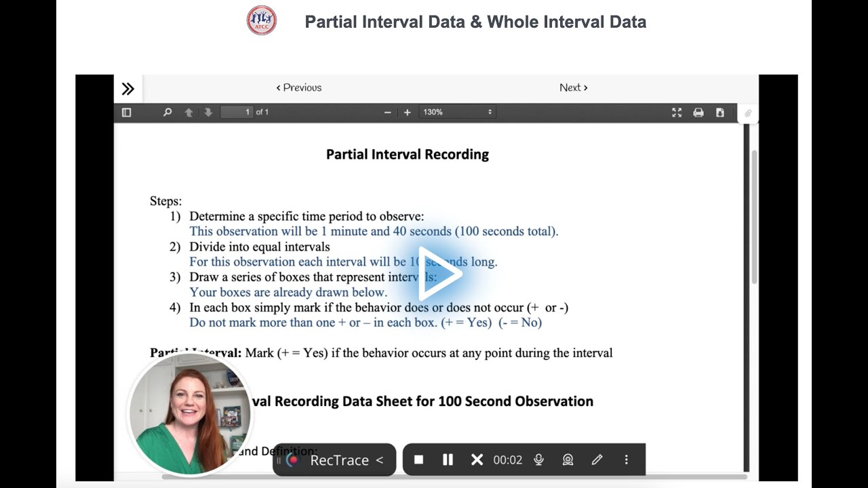Click the recording drag handle grip
This screenshot has width=868, height=488.
(x=279, y=460)
